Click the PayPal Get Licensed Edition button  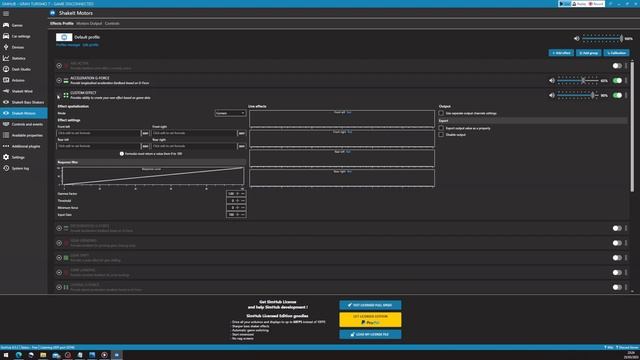coord(370,320)
